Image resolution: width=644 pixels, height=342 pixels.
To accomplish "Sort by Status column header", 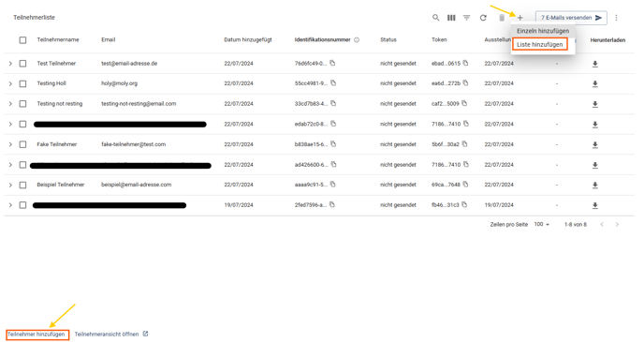I will (x=388, y=40).
